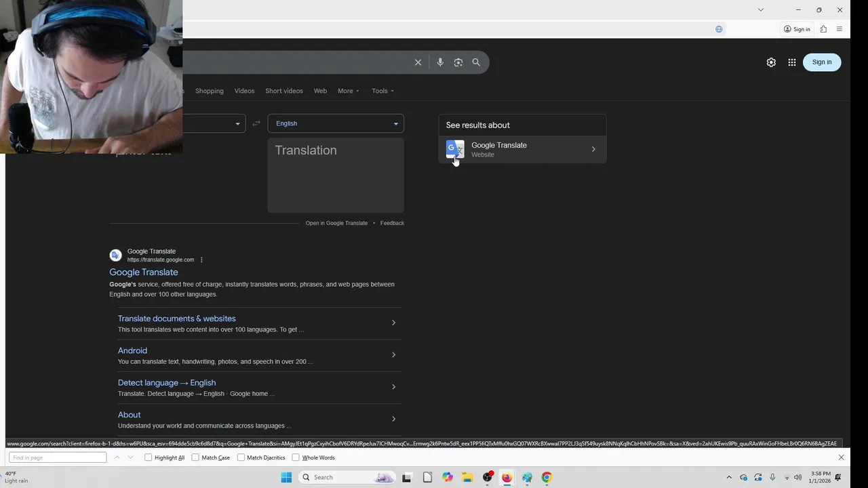868x488 pixels.
Task: Click the Firefox extensions puzzle icon
Action: [823, 29]
